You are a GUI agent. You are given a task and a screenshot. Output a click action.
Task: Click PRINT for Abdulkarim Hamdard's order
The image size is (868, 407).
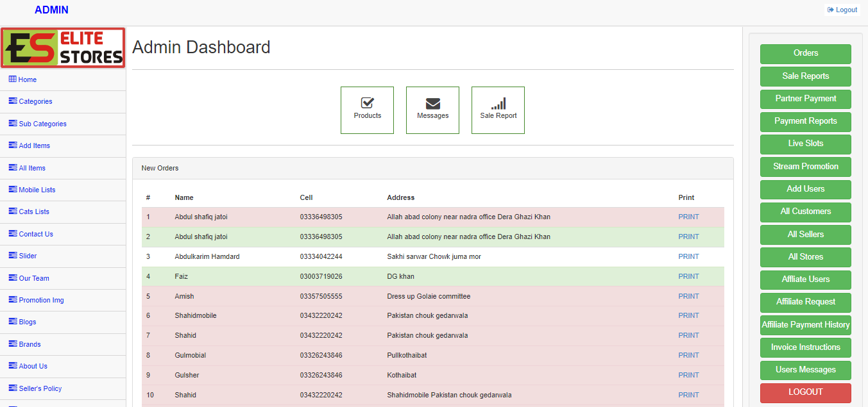[x=688, y=256]
